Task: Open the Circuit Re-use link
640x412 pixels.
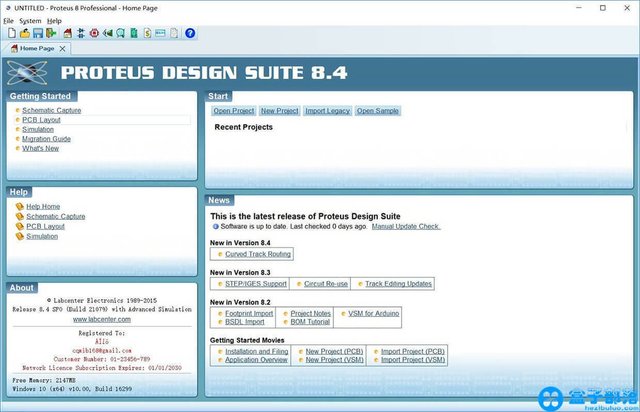Action: [326, 284]
